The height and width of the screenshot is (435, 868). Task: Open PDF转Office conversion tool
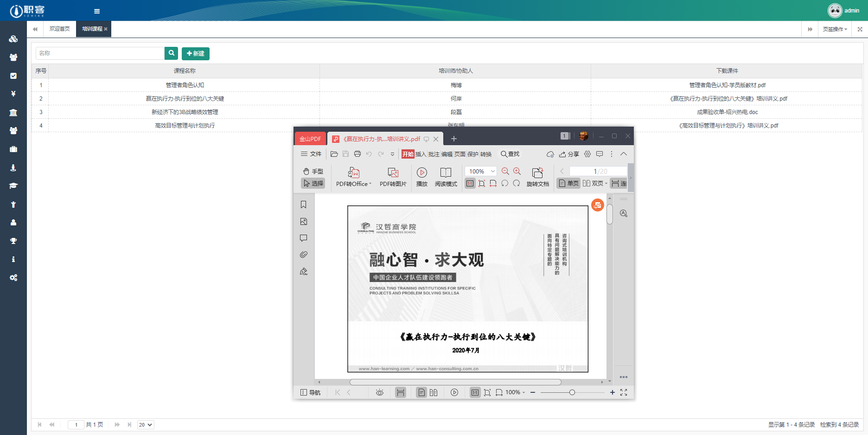[x=352, y=178]
